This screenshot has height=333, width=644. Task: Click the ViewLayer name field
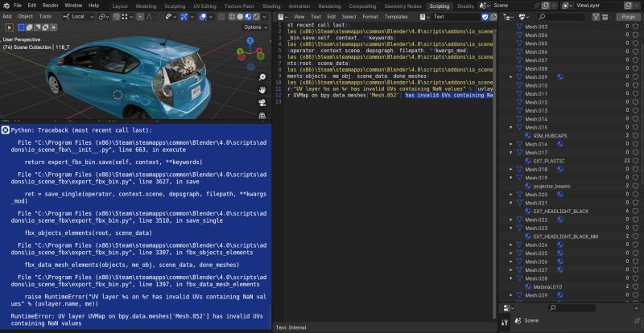pos(598,6)
